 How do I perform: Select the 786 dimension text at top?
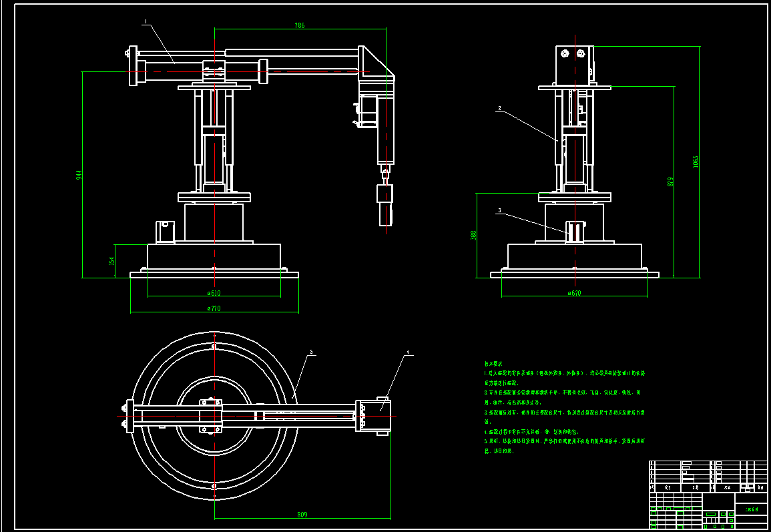(x=300, y=25)
